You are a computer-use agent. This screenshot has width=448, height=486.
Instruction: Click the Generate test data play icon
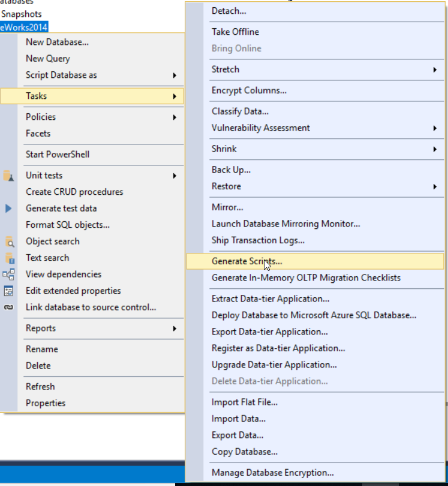pos(8,209)
